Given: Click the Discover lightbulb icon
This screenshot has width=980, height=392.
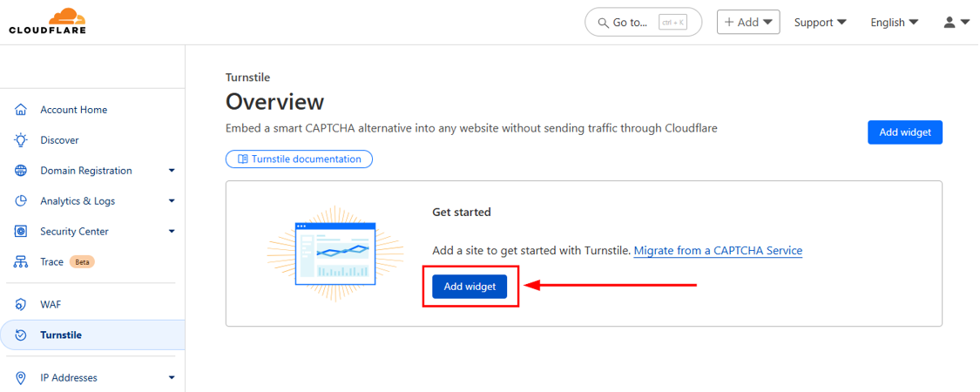Looking at the screenshot, I should pyautogui.click(x=22, y=140).
